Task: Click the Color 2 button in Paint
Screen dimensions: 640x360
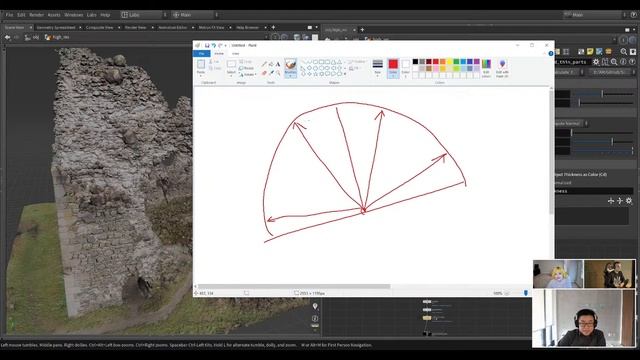Action: (405, 68)
